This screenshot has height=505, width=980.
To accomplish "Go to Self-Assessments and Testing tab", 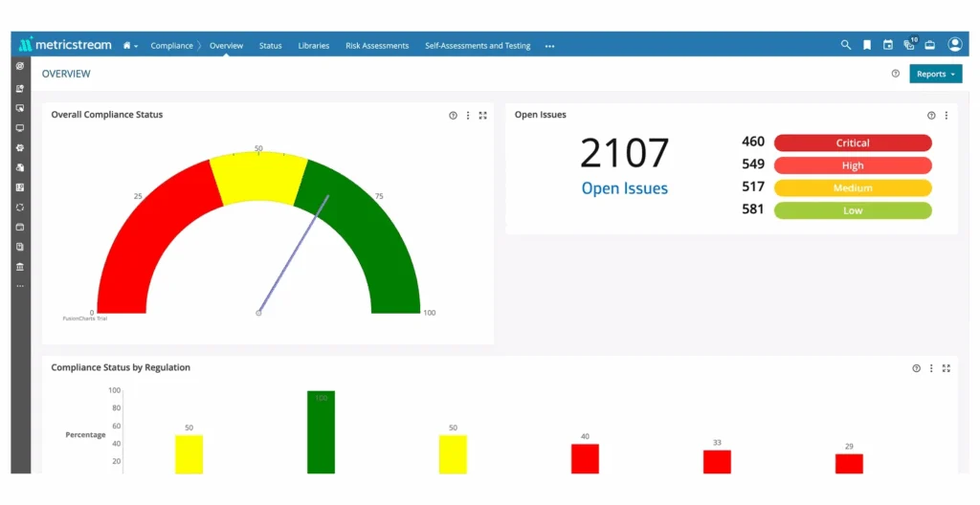I will click(478, 46).
